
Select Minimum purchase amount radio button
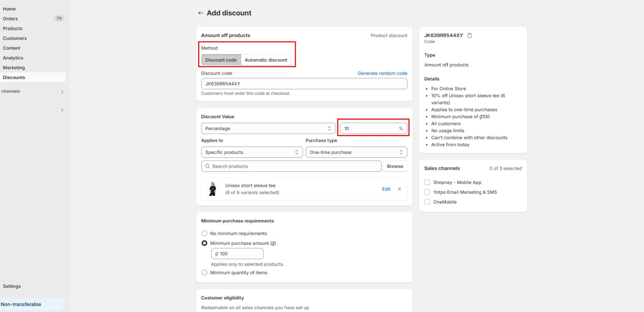[x=204, y=243]
